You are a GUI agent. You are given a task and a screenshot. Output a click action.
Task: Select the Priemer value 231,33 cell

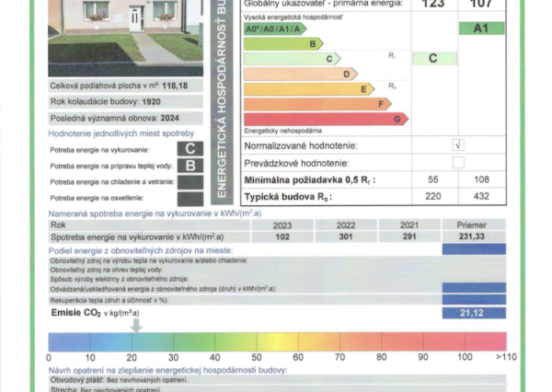474,236
